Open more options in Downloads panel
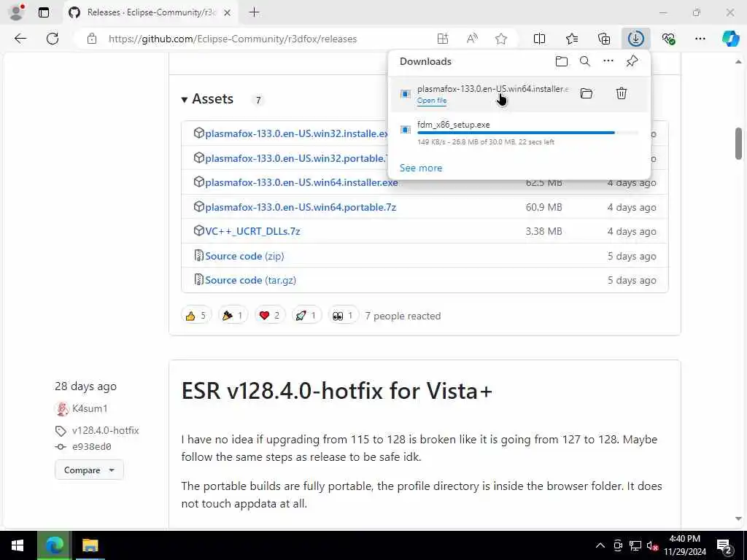 (x=608, y=61)
